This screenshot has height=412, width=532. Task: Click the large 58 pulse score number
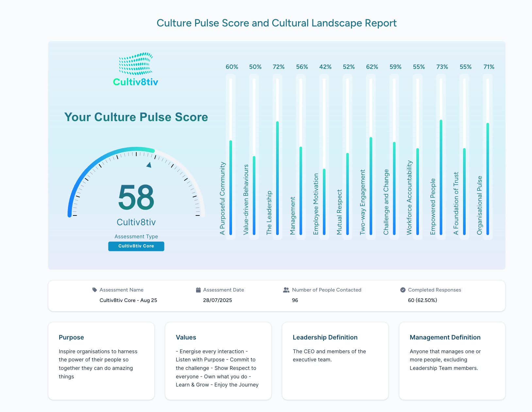click(136, 198)
